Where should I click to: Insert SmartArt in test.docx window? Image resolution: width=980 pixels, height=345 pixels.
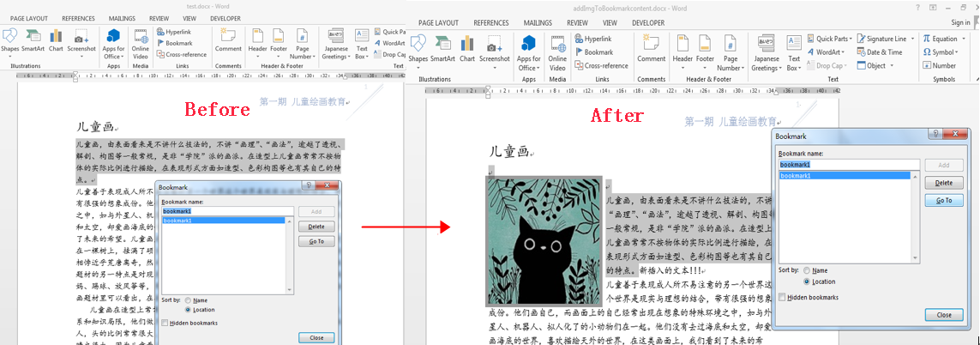tap(33, 40)
